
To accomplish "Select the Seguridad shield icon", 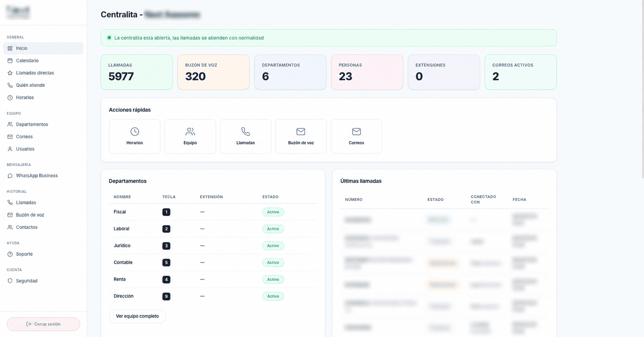I will click(10, 281).
